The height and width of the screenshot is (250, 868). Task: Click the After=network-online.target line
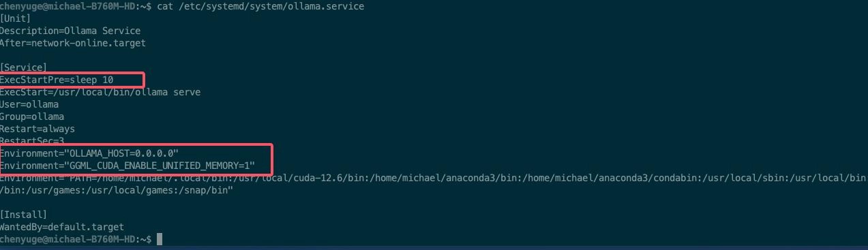[73, 43]
